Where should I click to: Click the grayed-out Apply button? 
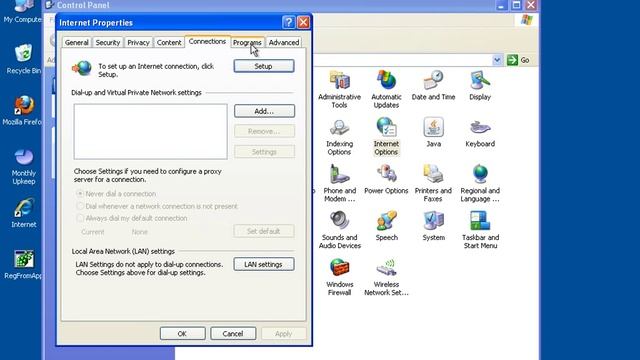tap(284, 333)
